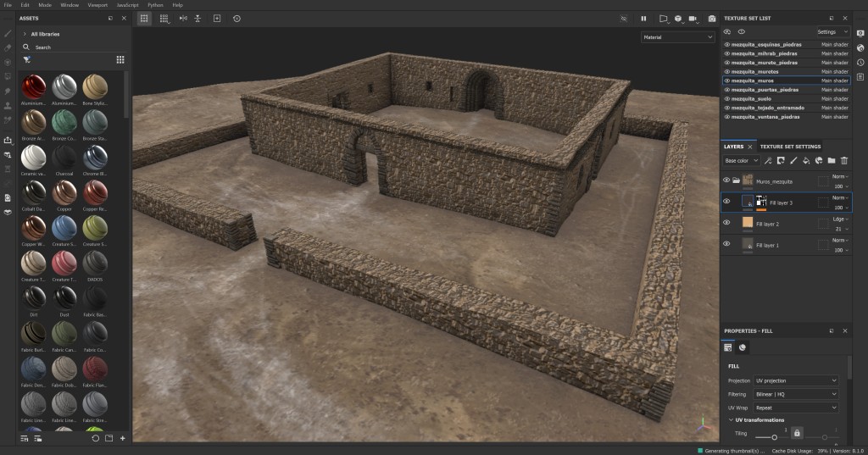Delete layer using the trash icon
Image resolution: width=868 pixels, height=455 pixels.
coord(844,160)
